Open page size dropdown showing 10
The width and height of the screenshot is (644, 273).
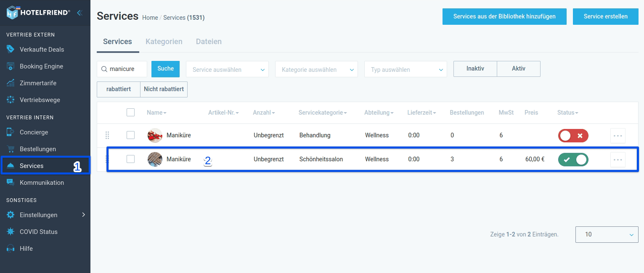(607, 234)
